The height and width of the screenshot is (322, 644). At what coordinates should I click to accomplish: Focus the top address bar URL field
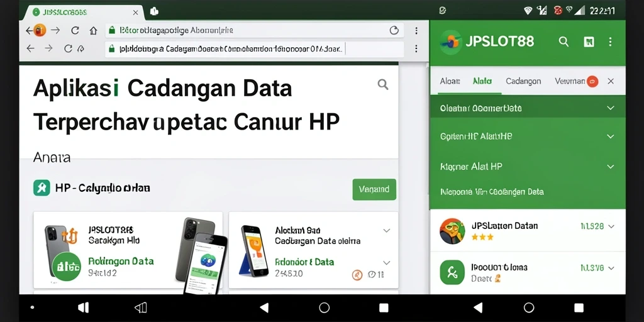click(x=255, y=30)
